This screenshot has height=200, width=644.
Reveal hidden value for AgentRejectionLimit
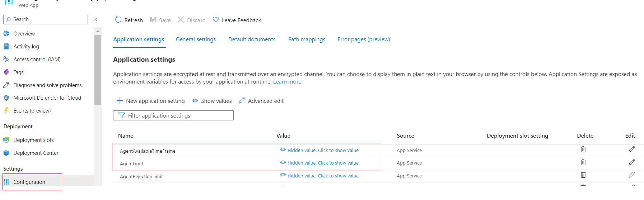(319, 176)
